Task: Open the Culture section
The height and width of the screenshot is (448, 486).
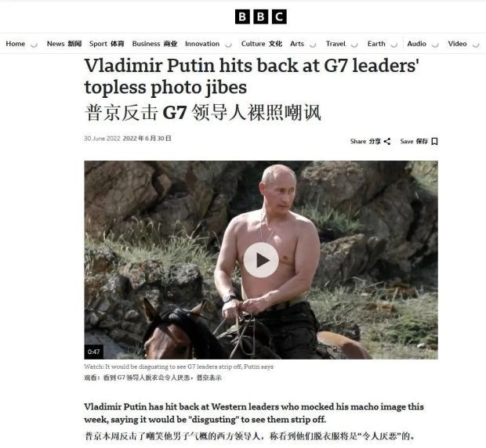Action: [x=253, y=44]
